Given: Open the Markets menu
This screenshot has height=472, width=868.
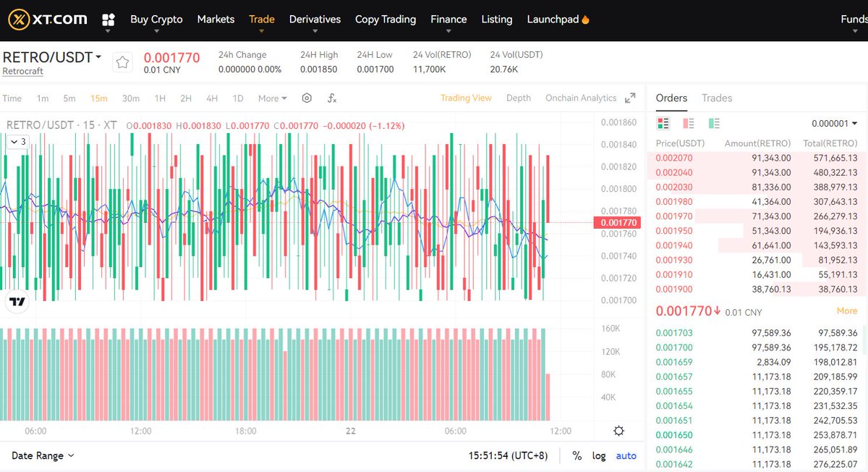Looking at the screenshot, I should [216, 20].
